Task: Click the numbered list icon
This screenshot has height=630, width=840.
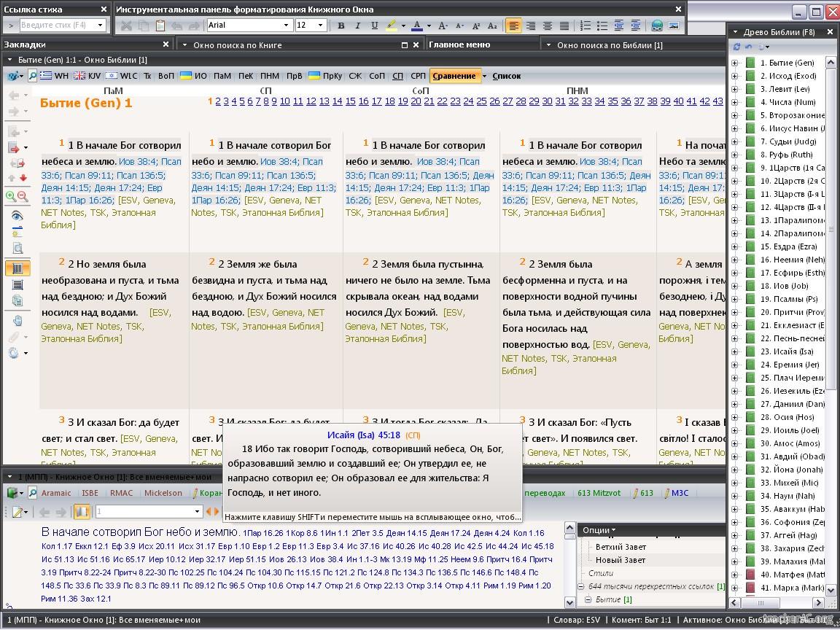Action: point(585,26)
